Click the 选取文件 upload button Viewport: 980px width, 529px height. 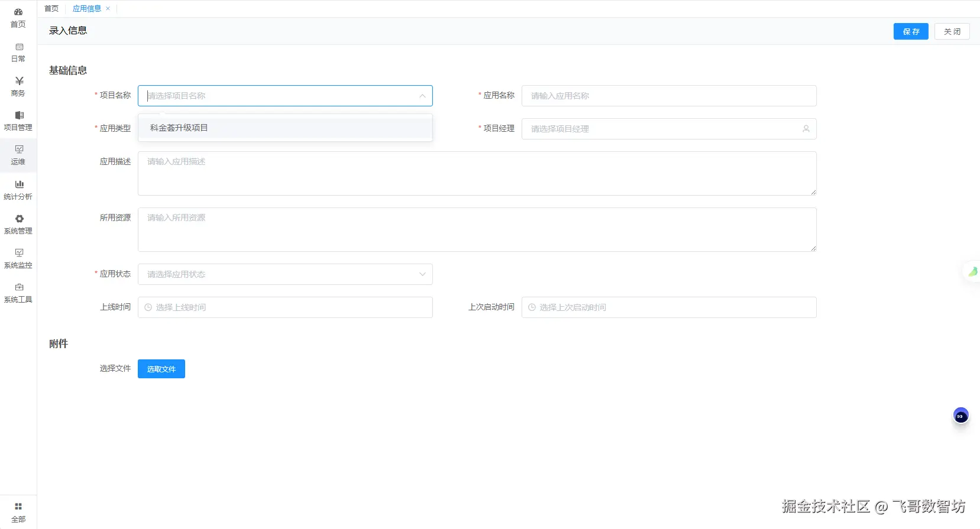pos(161,369)
